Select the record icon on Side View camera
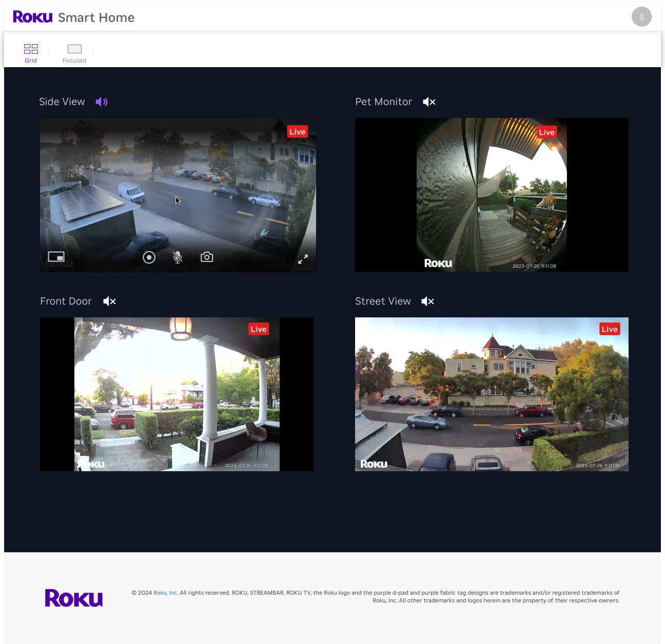This screenshot has width=665, height=644. 149,257
